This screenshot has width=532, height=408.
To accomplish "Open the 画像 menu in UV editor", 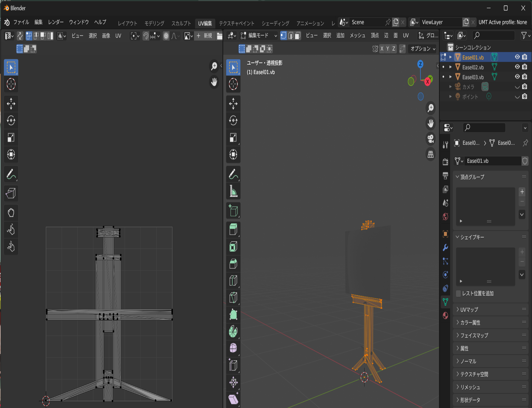I will click(x=106, y=36).
